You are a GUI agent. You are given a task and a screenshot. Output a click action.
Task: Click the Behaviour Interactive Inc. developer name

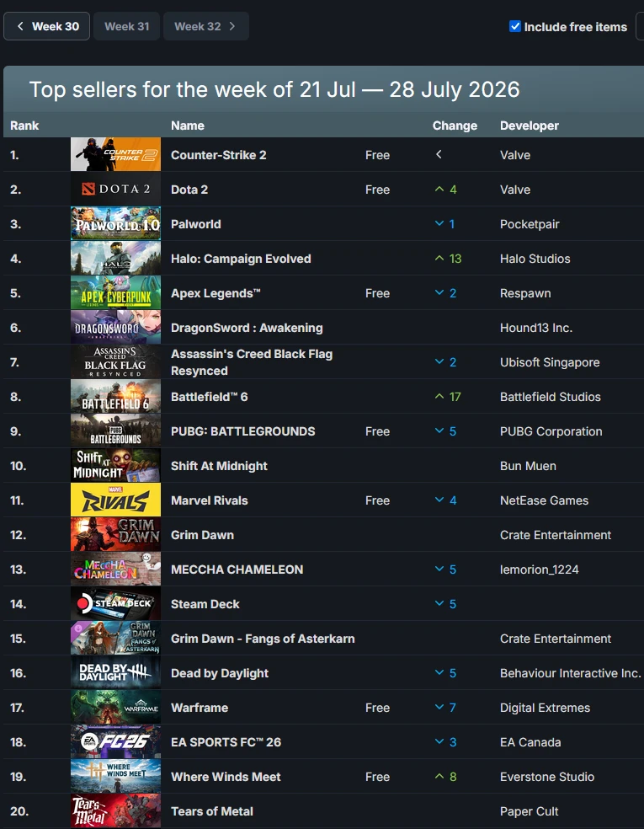click(571, 673)
